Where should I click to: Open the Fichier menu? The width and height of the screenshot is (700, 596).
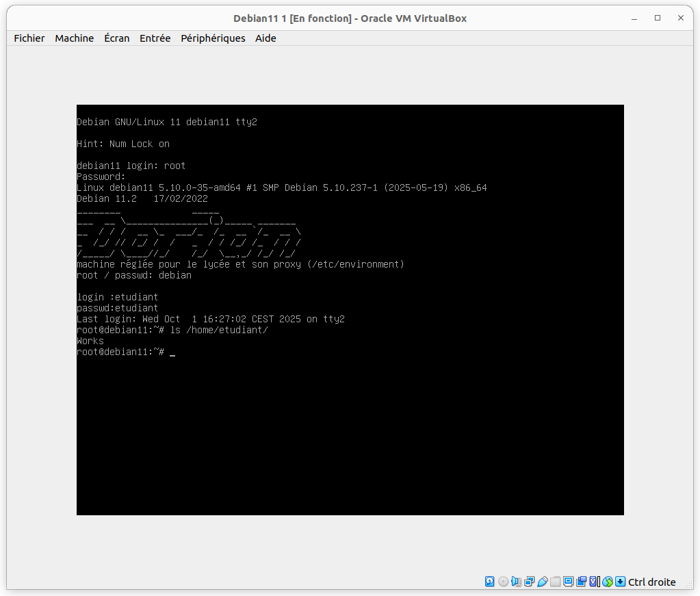[29, 38]
